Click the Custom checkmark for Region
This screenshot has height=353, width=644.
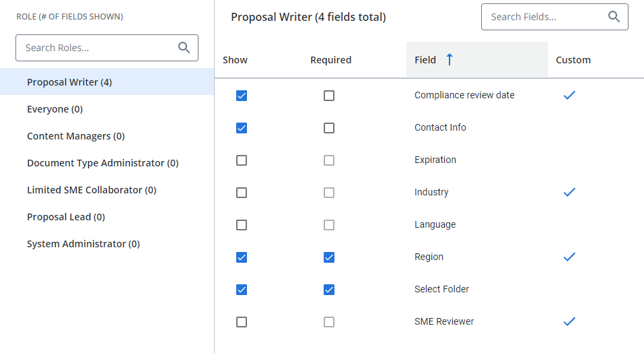[569, 257]
